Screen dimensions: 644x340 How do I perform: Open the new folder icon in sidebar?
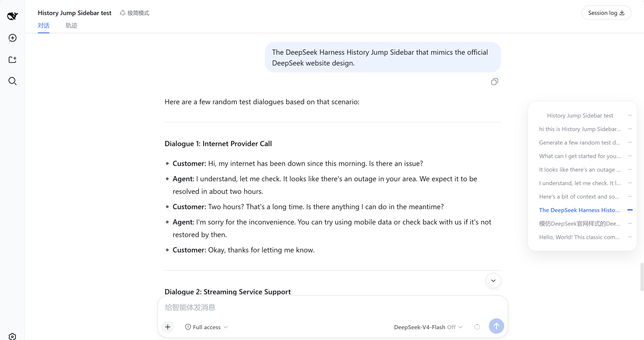[13, 60]
